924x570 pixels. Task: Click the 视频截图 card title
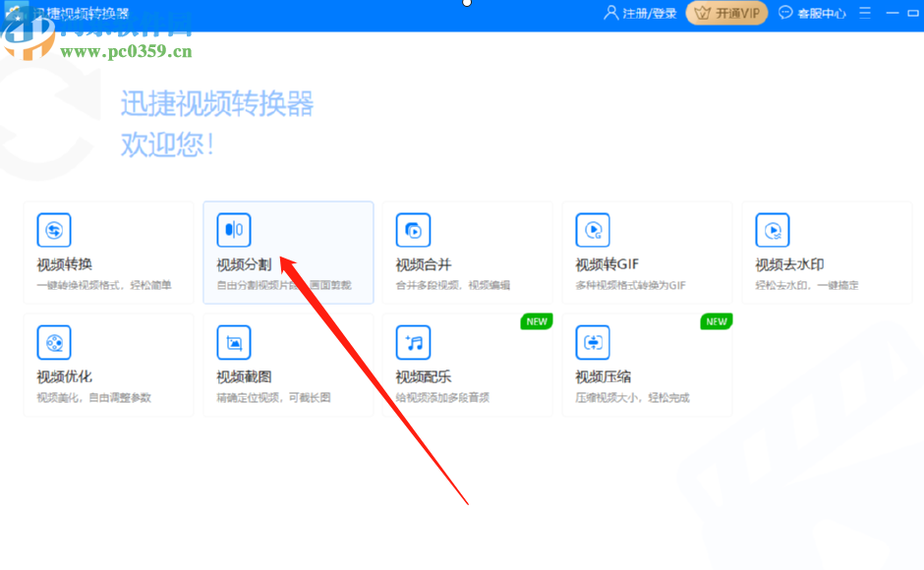(244, 376)
